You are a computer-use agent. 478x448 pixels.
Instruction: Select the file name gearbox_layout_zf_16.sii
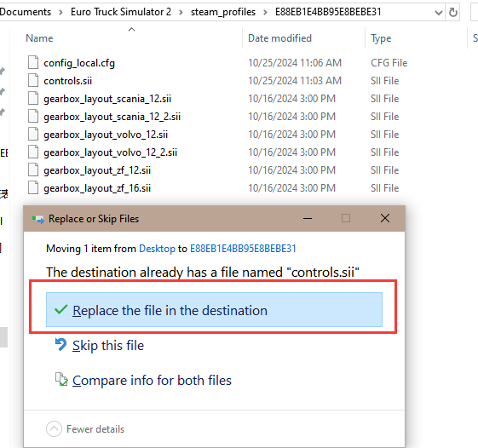tap(97, 188)
